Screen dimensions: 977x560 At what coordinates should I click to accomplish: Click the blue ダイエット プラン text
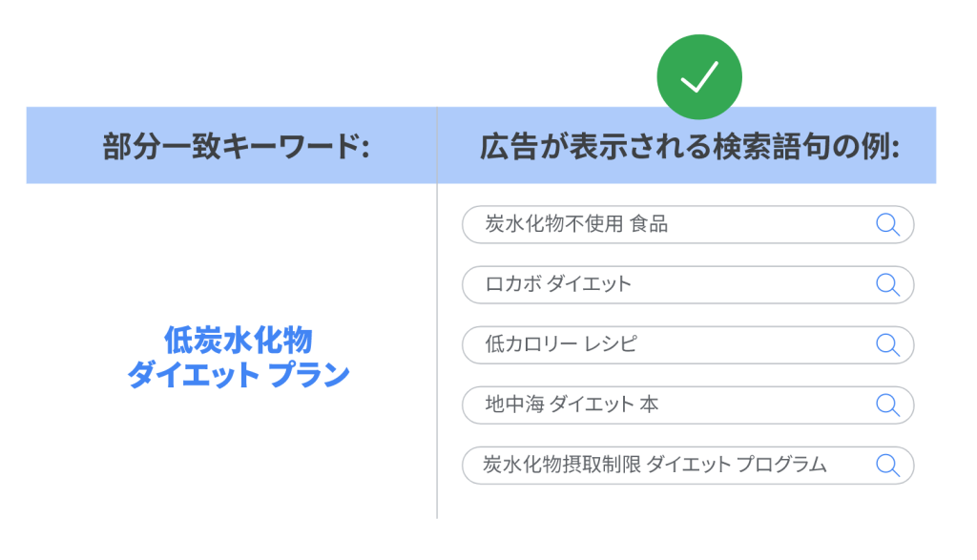click(x=239, y=375)
